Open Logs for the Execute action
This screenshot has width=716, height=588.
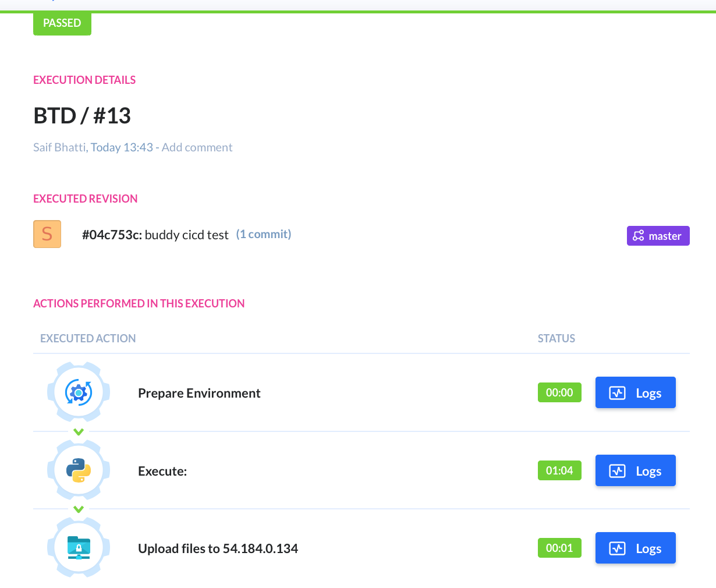(636, 470)
